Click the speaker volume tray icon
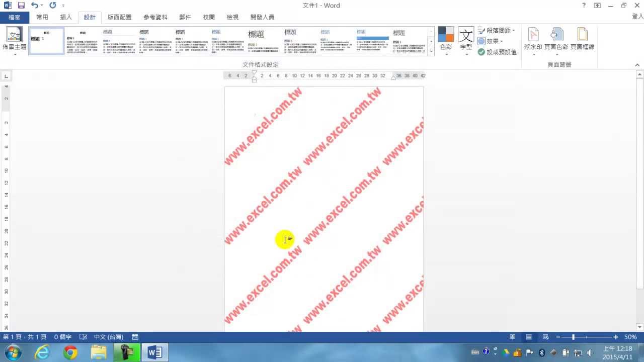Image resolution: width=644 pixels, height=362 pixels. 589,352
